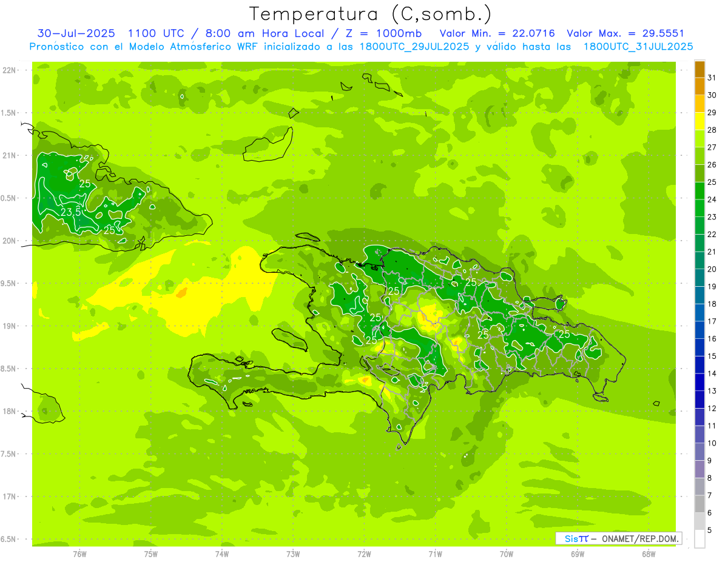Click the '22' legend value
Image resolution: width=728 pixels, height=562 pixels.
(x=712, y=234)
